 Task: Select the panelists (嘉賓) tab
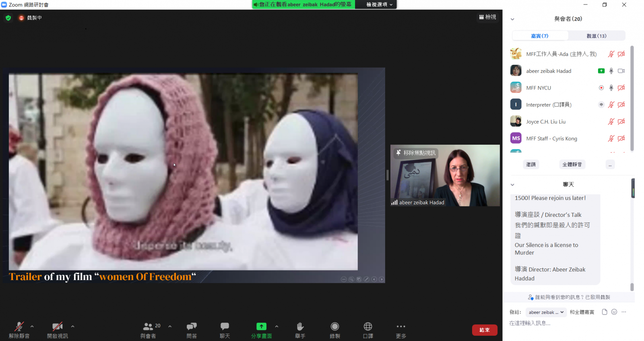[540, 36]
